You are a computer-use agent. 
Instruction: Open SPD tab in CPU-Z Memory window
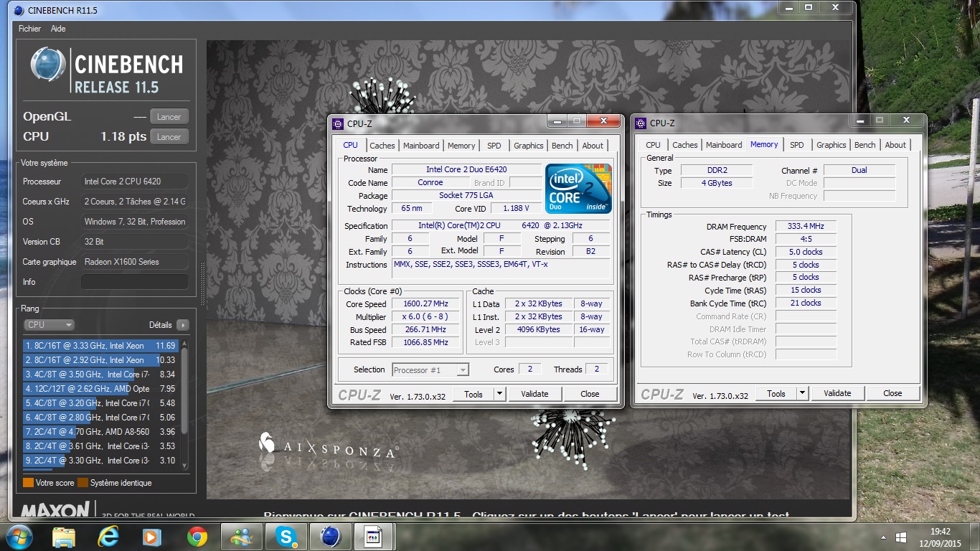[797, 145]
